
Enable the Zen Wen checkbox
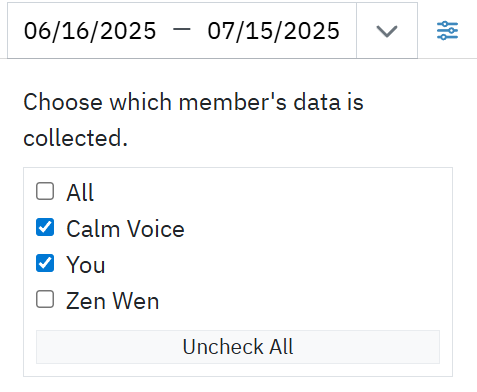(x=45, y=299)
